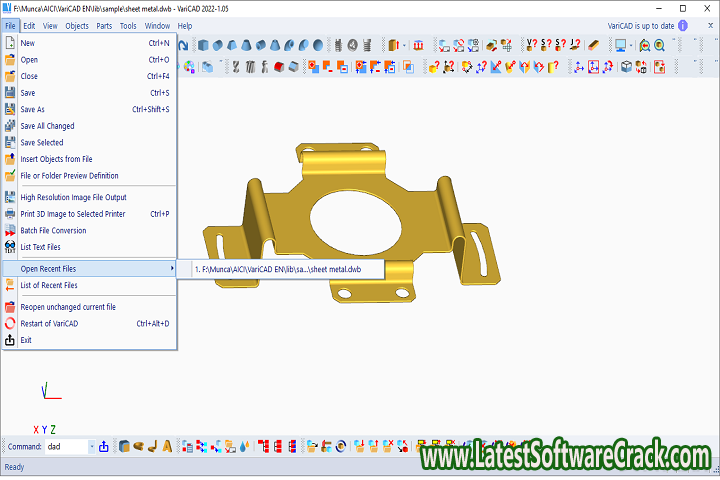Open the Command history dropdown arrow
This screenshot has width=720, height=480.
(91, 446)
